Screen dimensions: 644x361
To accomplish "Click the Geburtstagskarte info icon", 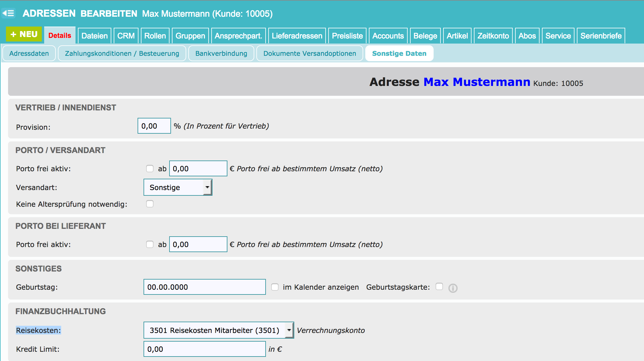I will pos(453,288).
